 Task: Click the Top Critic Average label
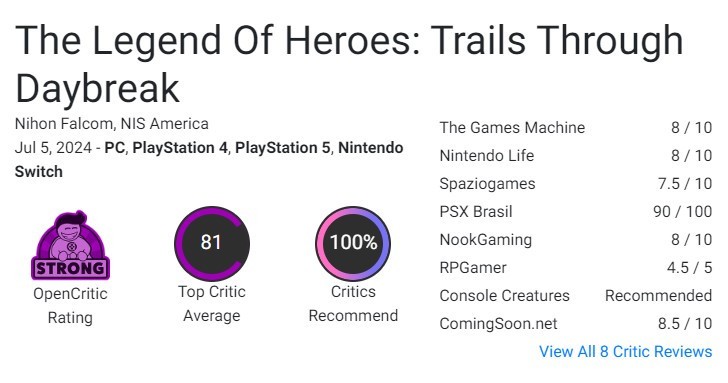click(212, 304)
